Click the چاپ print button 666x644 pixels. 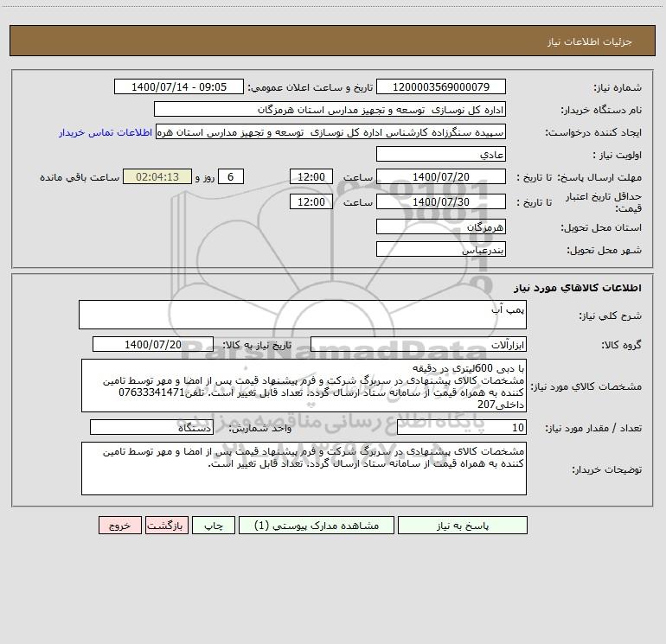[214, 525]
